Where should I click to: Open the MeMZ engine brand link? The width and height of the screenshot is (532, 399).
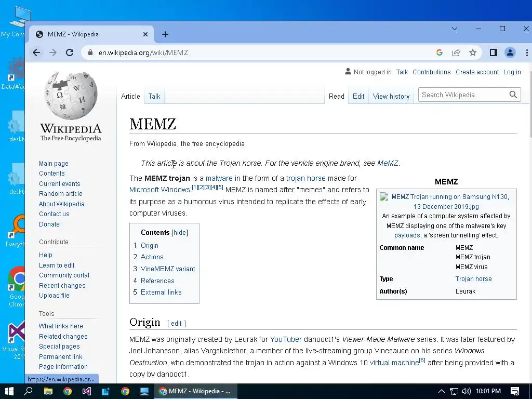click(388, 163)
